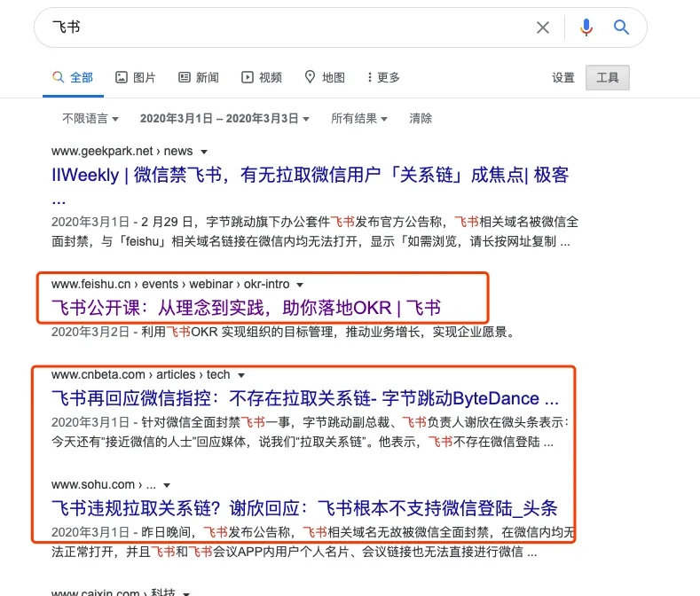The width and height of the screenshot is (700, 596).
Task: Open the 所有结果 dropdown
Action: tap(359, 118)
